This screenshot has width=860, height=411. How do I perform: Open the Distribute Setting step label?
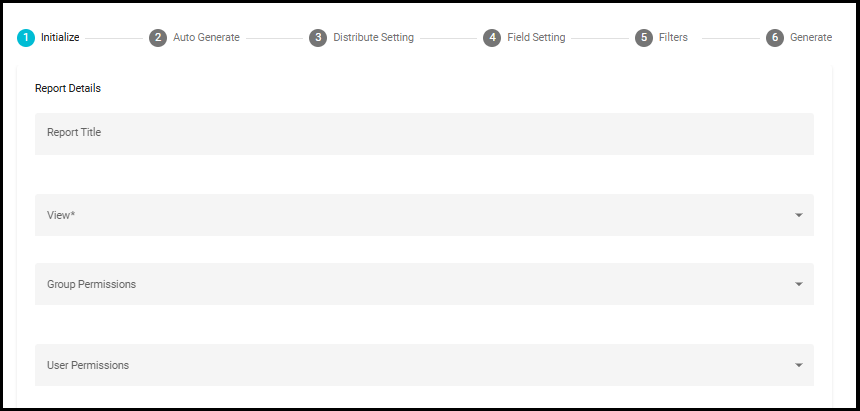pos(374,37)
